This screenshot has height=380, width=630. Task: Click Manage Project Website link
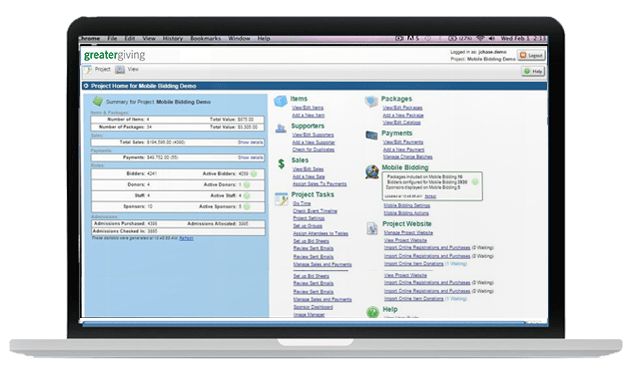[x=408, y=233]
